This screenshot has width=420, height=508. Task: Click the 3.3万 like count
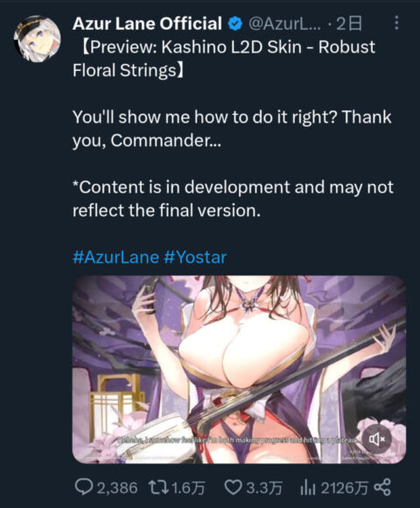(264, 488)
